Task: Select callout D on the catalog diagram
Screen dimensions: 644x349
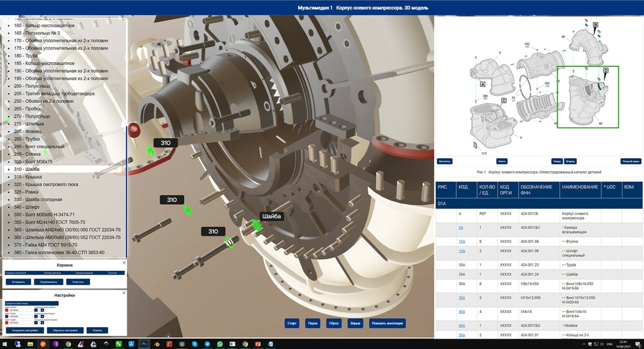Action: click(x=606, y=70)
